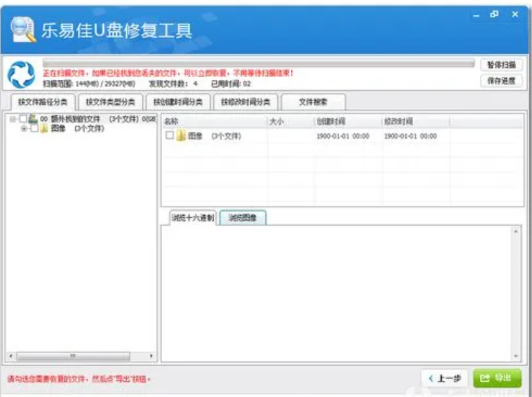Select the 图像 (3个文件) row in file list
This screenshot has height=397, width=532.
pos(342,136)
